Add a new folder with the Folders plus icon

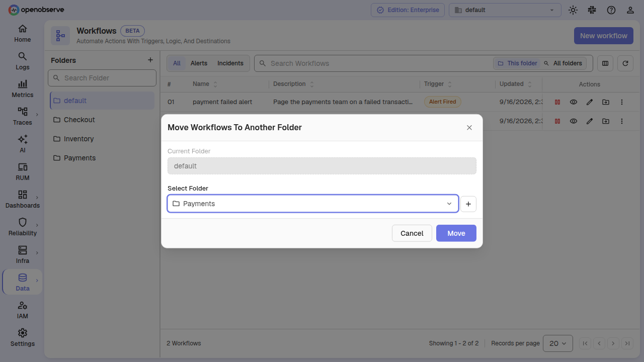tap(150, 60)
